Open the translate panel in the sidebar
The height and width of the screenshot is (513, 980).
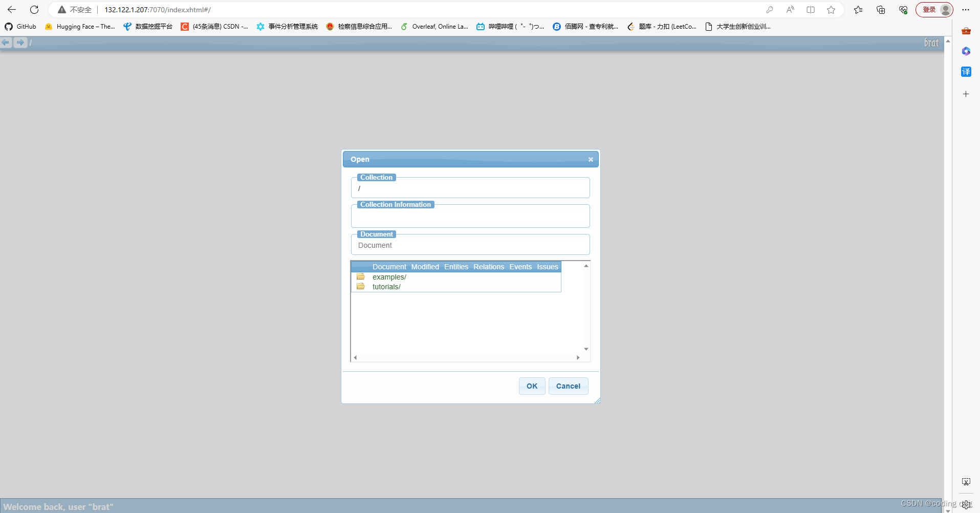pyautogui.click(x=966, y=72)
